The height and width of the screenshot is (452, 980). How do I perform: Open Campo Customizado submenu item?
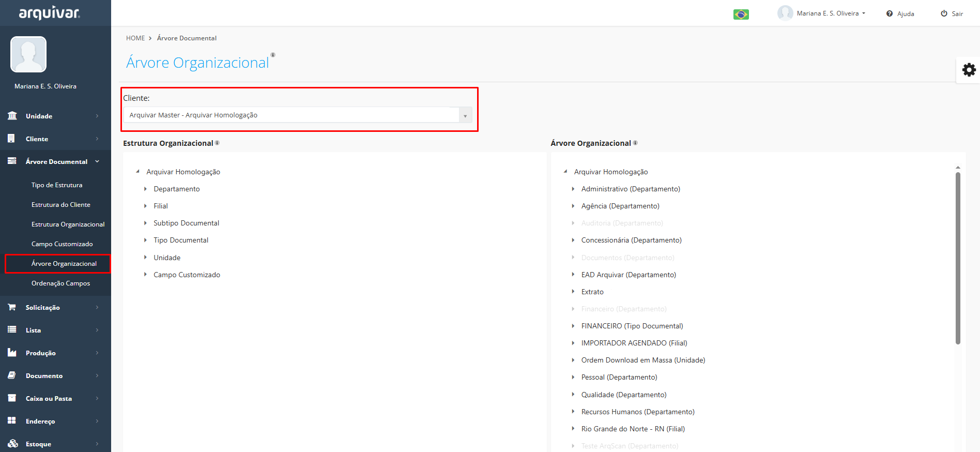tap(62, 244)
